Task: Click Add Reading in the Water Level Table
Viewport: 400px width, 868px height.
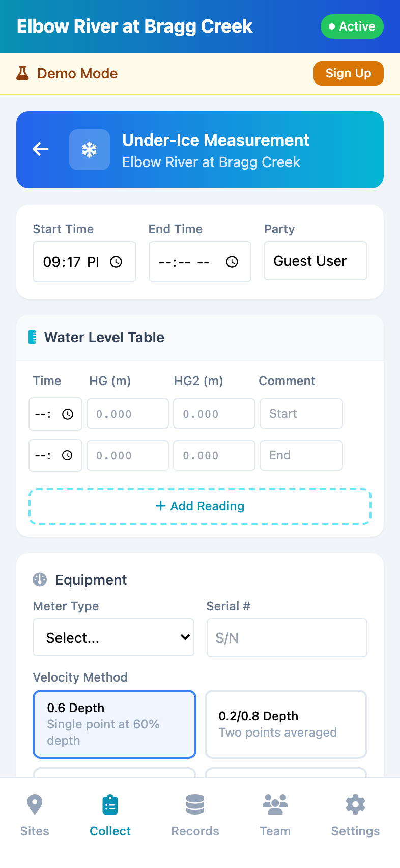Action: (200, 506)
